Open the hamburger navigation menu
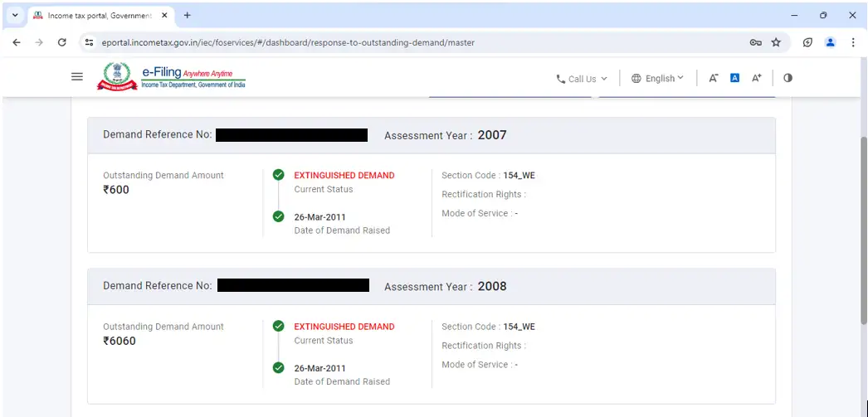This screenshot has width=868, height=417. 77,76
